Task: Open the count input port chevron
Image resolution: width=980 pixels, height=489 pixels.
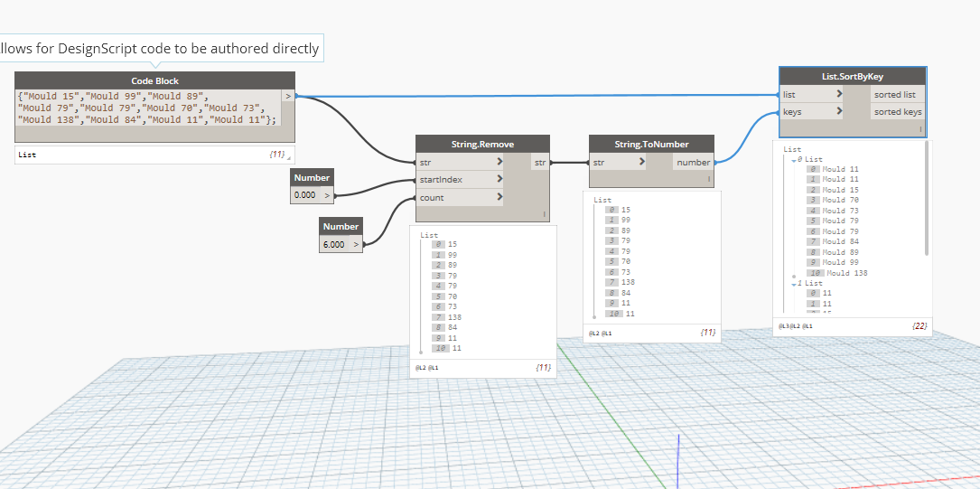Action: coord(500,197)
